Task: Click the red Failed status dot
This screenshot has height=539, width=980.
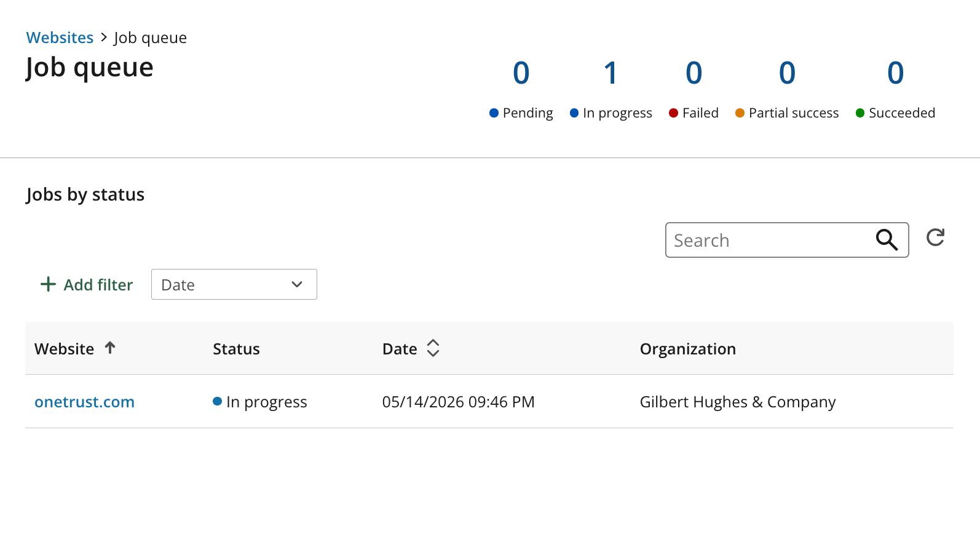Action: coord(673,113)
